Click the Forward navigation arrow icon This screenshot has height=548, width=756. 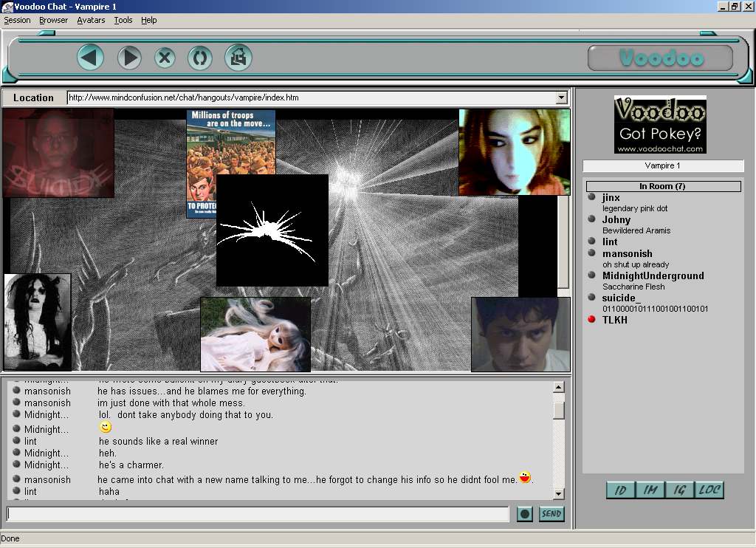point(128,58)
